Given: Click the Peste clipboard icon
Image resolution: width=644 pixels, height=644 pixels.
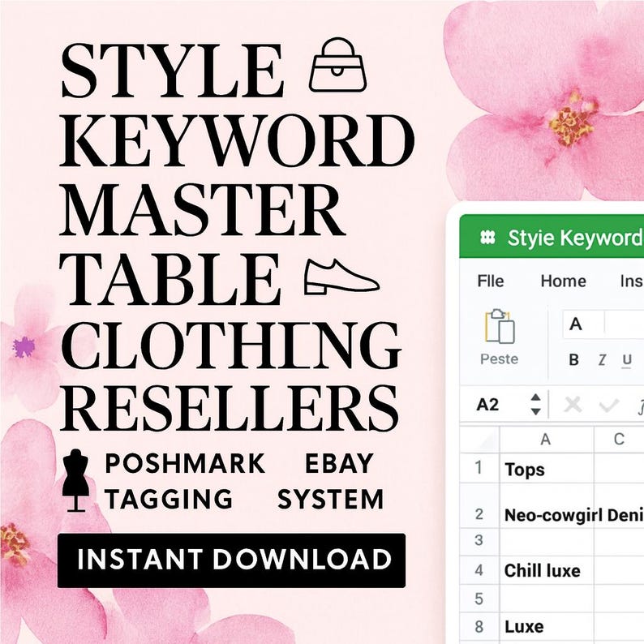Looking at the screenshot, I should tap(500, 327).
